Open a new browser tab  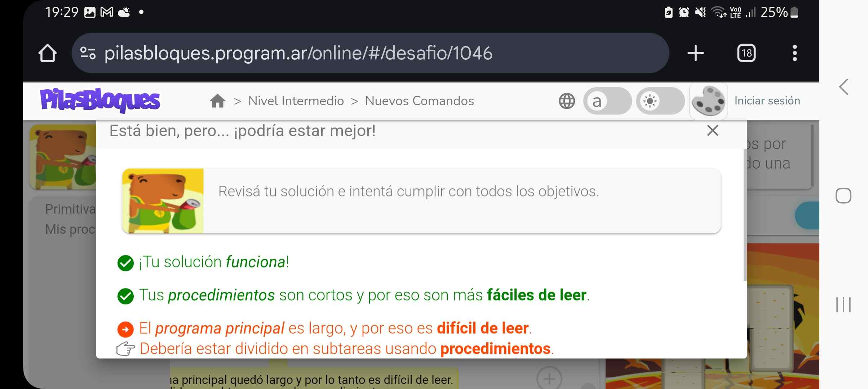tap(695, 53)
